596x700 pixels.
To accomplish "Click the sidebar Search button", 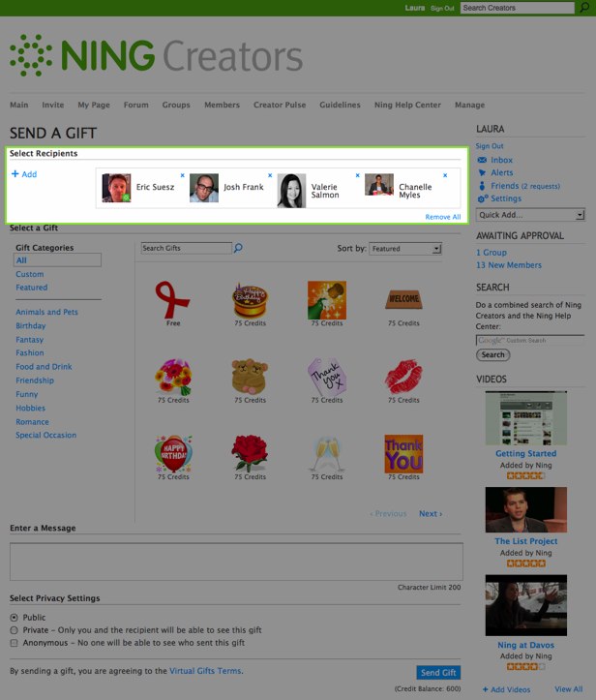I will point(492,355).
